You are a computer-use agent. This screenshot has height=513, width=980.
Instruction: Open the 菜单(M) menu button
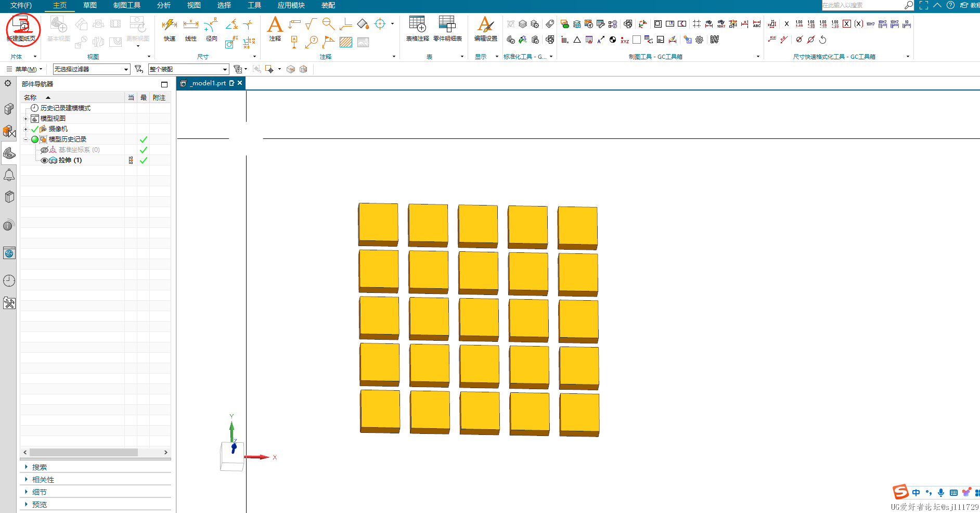[x=24, y=69]
